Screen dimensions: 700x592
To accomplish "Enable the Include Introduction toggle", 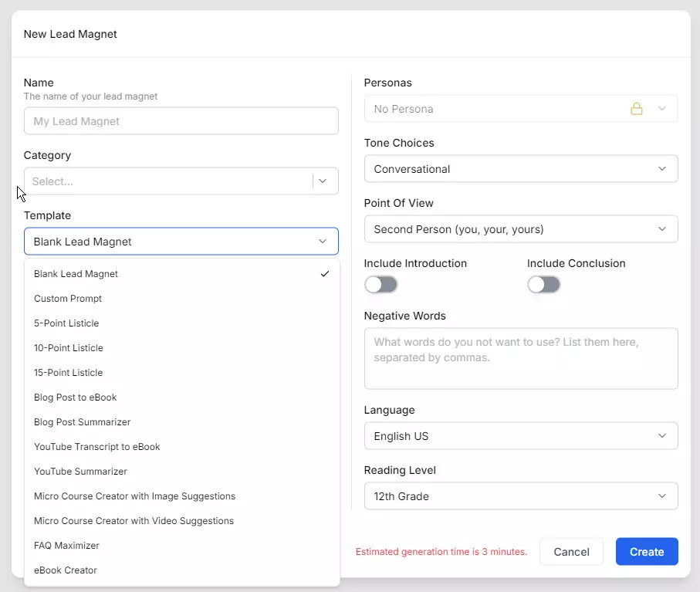I will point(381,285).
